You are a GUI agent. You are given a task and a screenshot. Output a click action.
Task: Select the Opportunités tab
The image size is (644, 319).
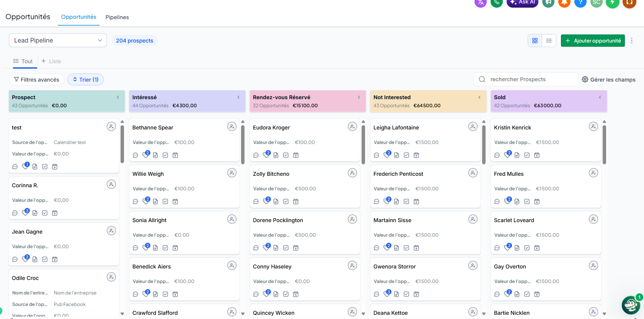78,17
